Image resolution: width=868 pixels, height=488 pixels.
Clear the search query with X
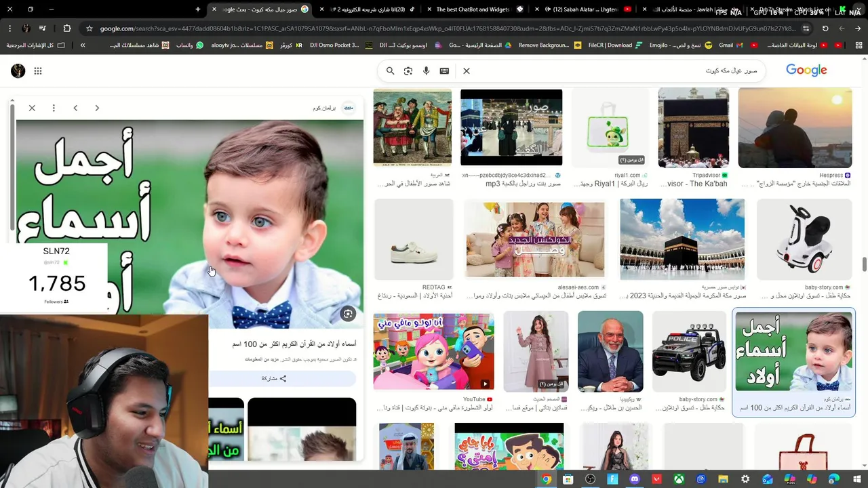467,70
